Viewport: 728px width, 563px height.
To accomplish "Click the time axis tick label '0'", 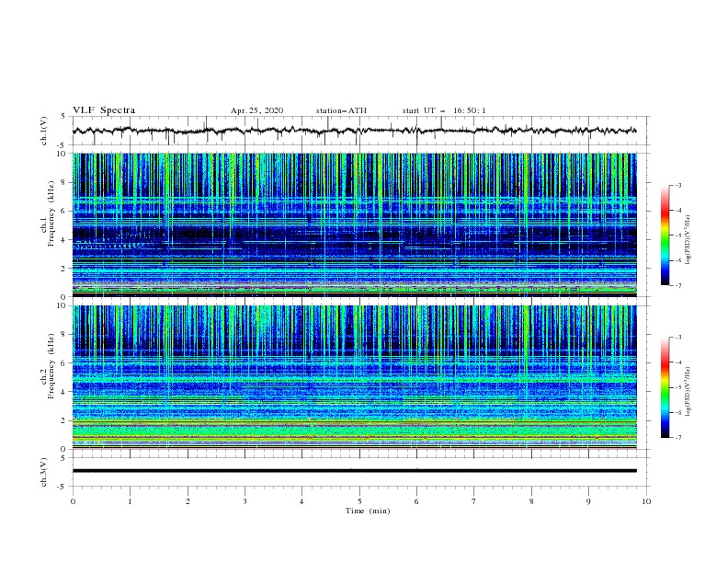I will (x=73, y=501).
